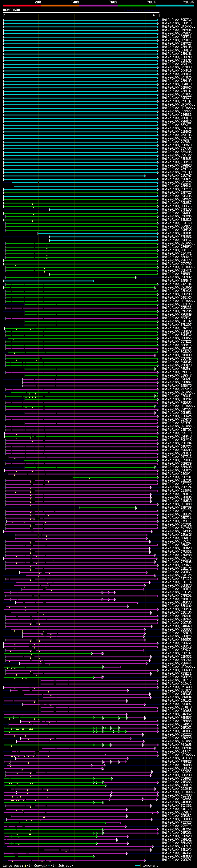Open hit UniRef100_Q6Q888
Screen dimensions: 197x868
coord(177,629)
